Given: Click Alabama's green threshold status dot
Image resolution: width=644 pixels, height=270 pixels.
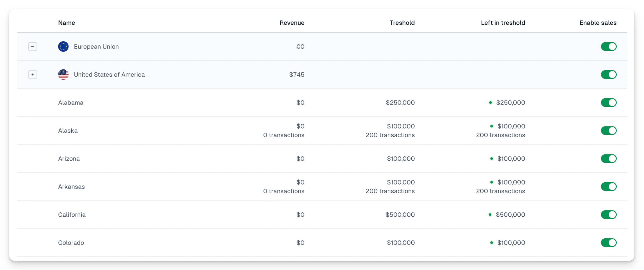Looking at the screenshot, I should coord(490,103).
